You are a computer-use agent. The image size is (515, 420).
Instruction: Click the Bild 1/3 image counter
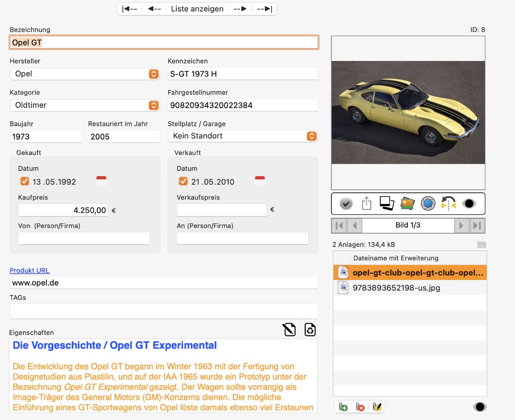pos(408,225)
